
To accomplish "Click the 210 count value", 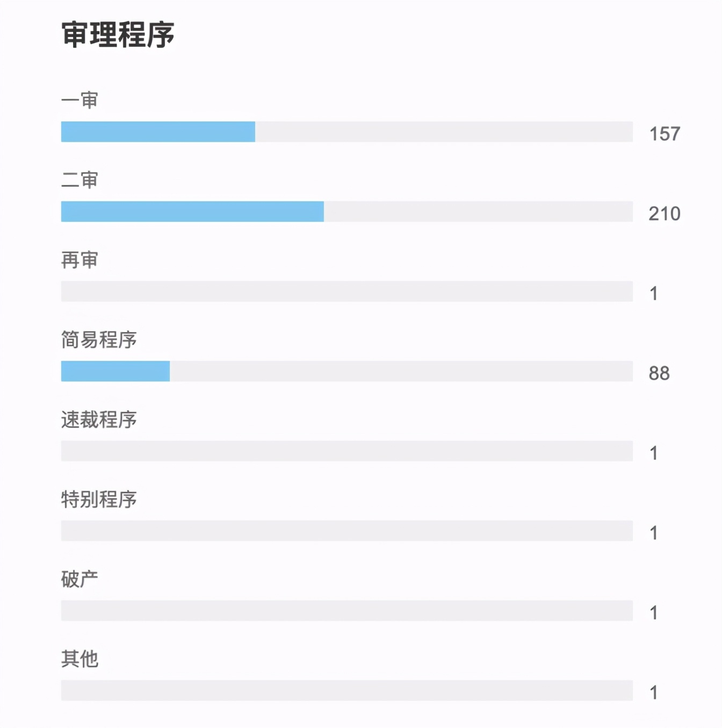I will click(665, 214).
